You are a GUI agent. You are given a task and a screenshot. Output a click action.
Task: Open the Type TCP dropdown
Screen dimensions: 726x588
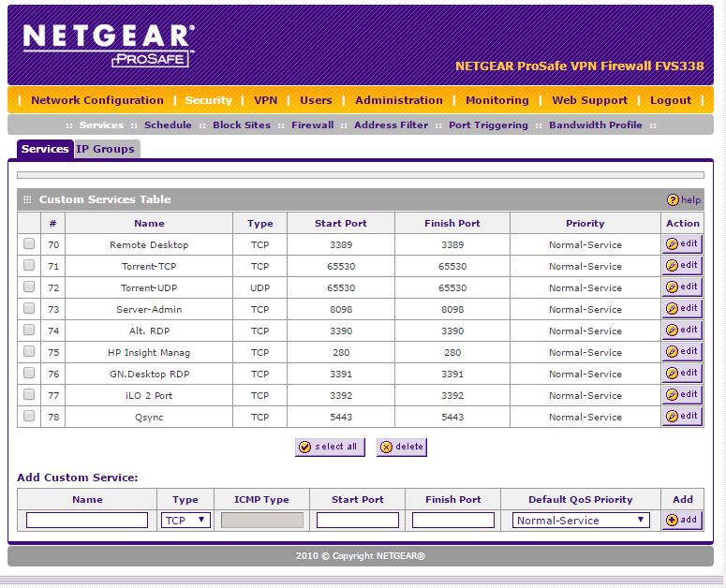pos(185,521)
